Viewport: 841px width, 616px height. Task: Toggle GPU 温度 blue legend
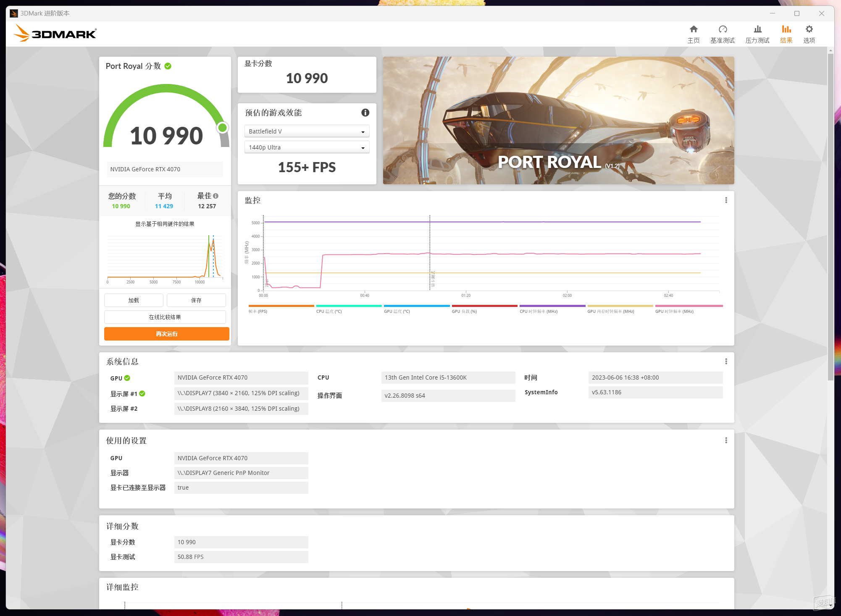click(417, 309)
